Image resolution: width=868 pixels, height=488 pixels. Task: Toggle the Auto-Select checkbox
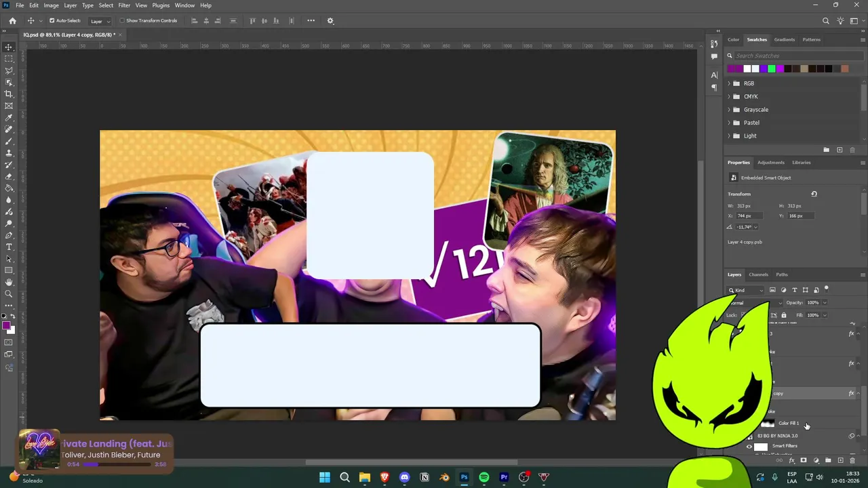click(52, 21)
